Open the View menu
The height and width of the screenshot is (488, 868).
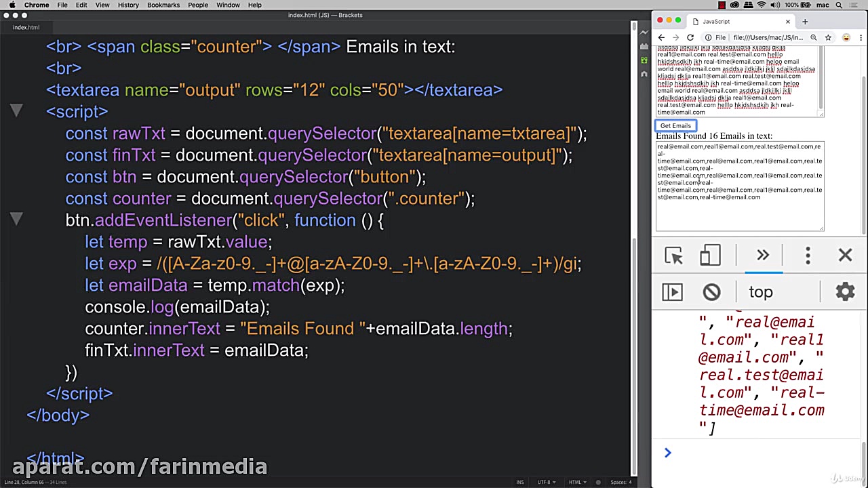[x=102, y=5]
